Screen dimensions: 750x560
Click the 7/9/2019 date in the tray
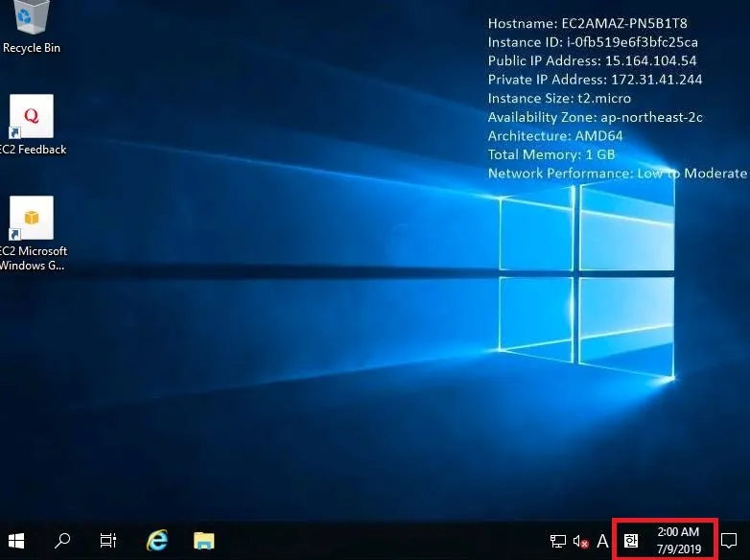[678, 549]
